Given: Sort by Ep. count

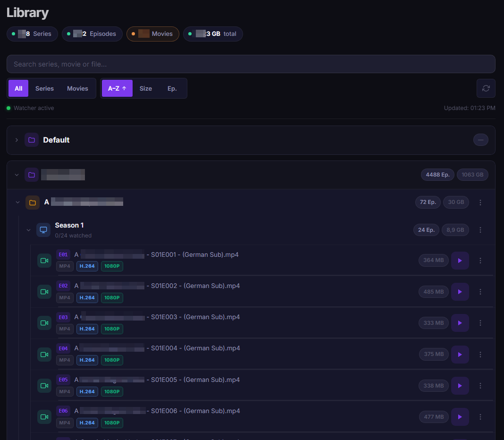Looking at the screenshot, I should click(172, 88).
